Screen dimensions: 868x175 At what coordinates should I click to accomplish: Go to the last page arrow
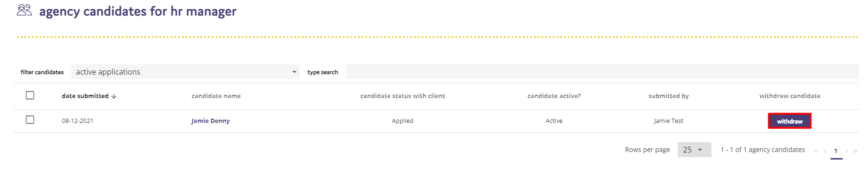click(x=855, y=151)
